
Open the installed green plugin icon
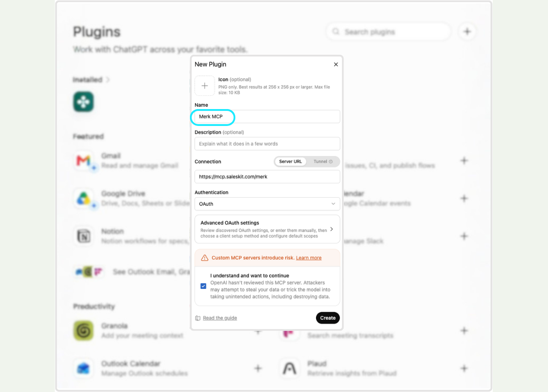coord(84,102)
